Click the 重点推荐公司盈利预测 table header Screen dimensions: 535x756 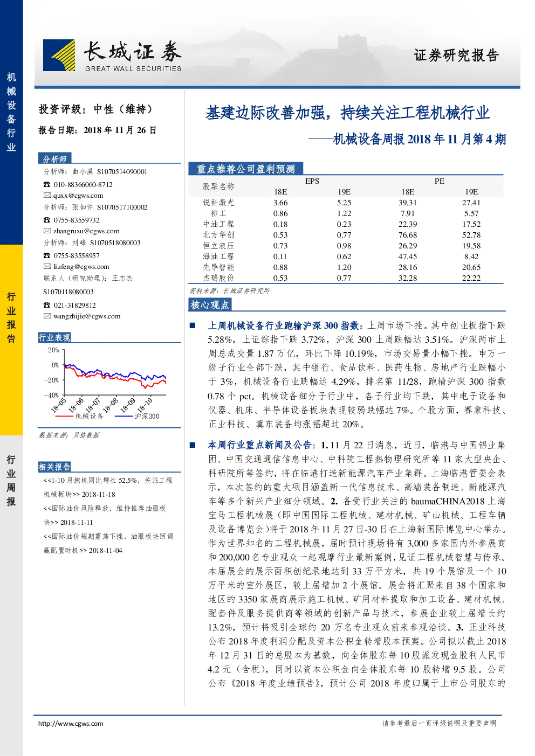245,169
